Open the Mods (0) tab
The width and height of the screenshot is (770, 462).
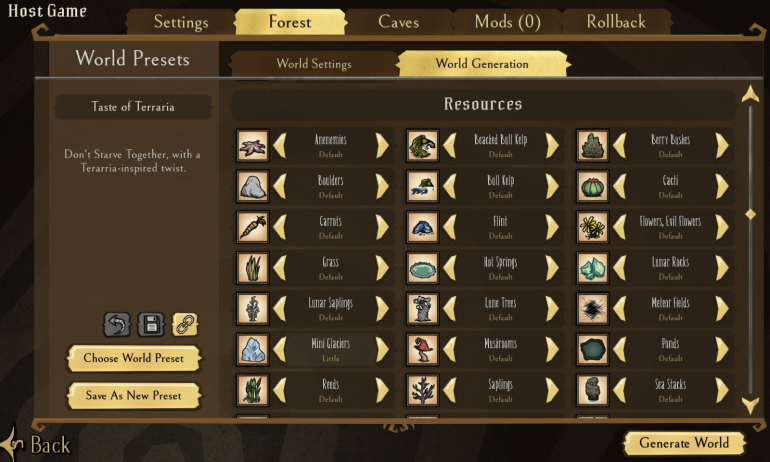507,22
